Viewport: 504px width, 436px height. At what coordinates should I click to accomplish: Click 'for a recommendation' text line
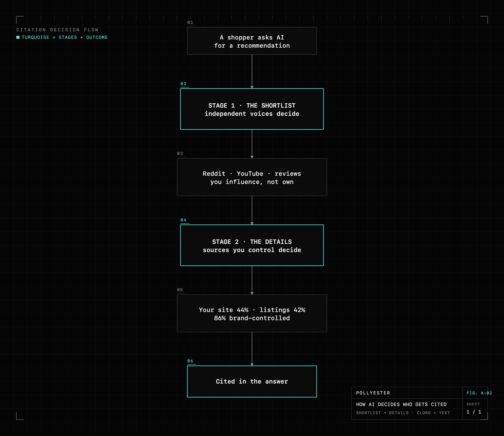click(252, 46)
